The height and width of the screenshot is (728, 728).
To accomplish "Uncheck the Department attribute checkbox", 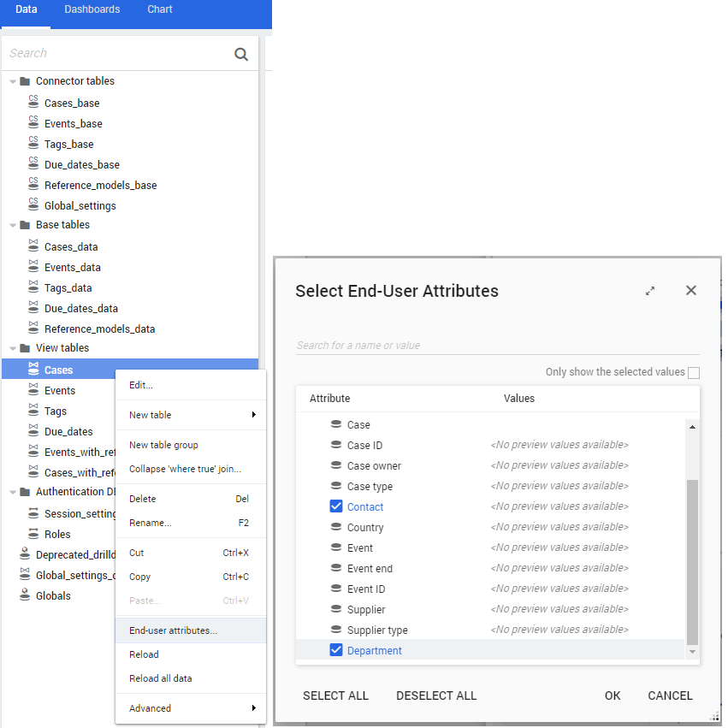I will point(336,650).
